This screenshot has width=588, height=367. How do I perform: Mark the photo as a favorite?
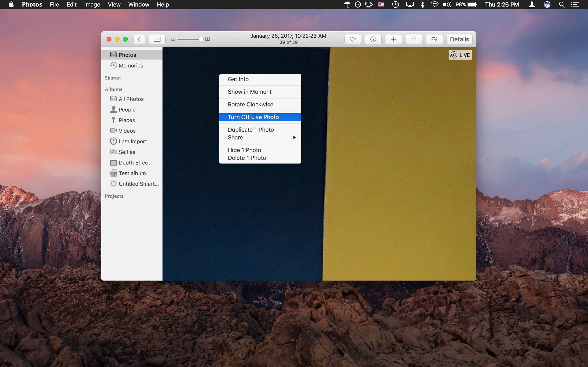pyautogui.click(x=353, y=39)
